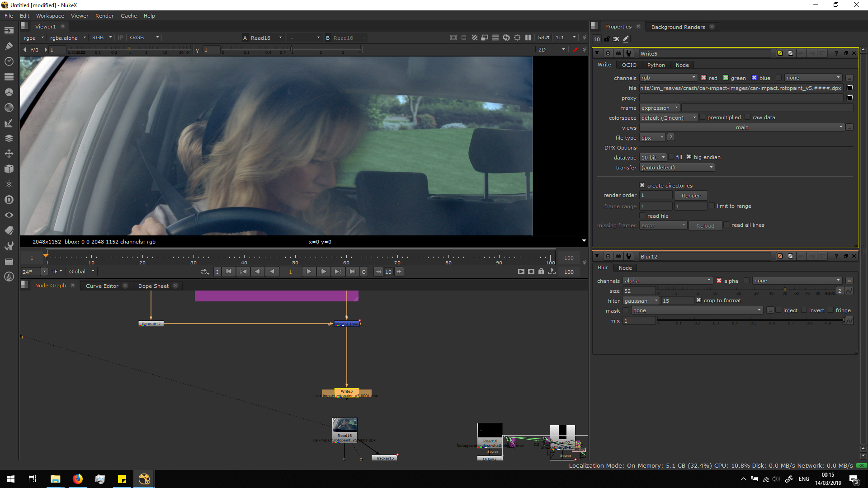Open the file type dpx dropdown
The height and width of the screenshot is (488, 868).
coord(652,138)
